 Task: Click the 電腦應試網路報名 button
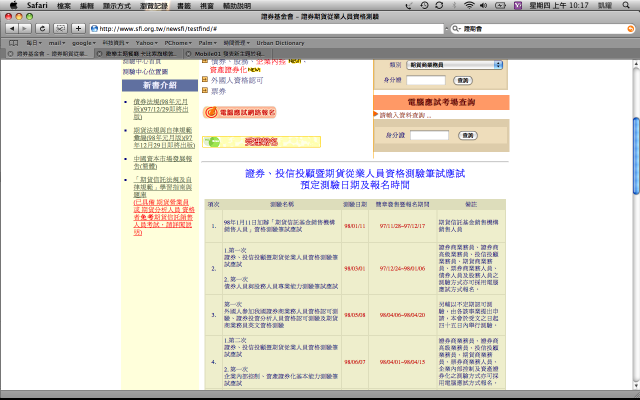[240, 112]
